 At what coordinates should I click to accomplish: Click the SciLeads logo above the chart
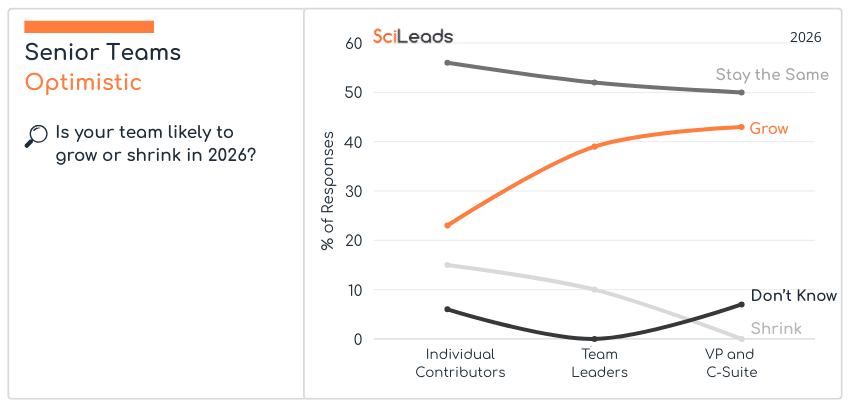[x=412, y=37]
